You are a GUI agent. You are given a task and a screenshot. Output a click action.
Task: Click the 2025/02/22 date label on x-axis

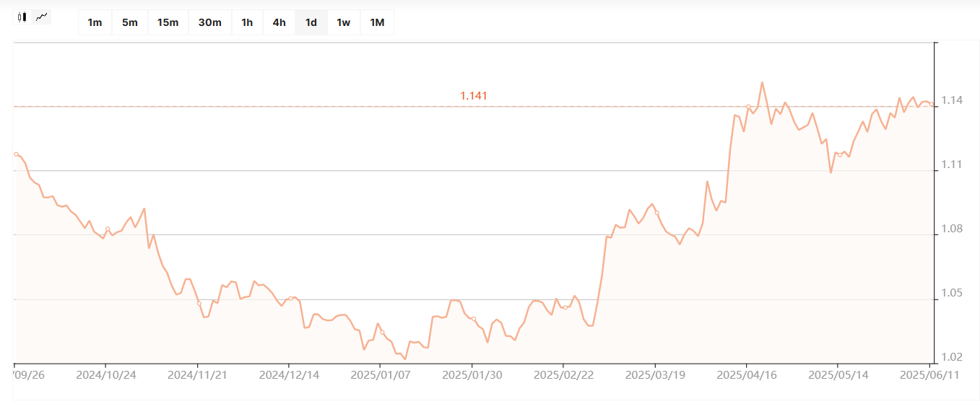(x=563, y=375)
